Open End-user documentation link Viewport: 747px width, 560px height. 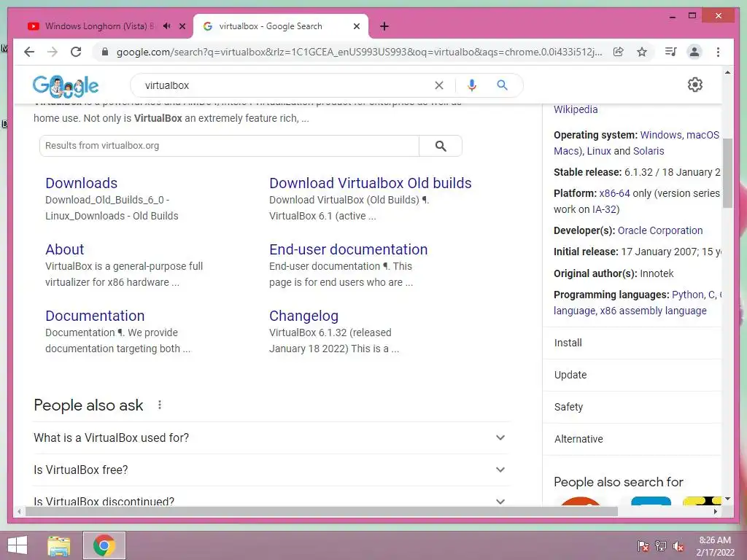tap(348, 249)
